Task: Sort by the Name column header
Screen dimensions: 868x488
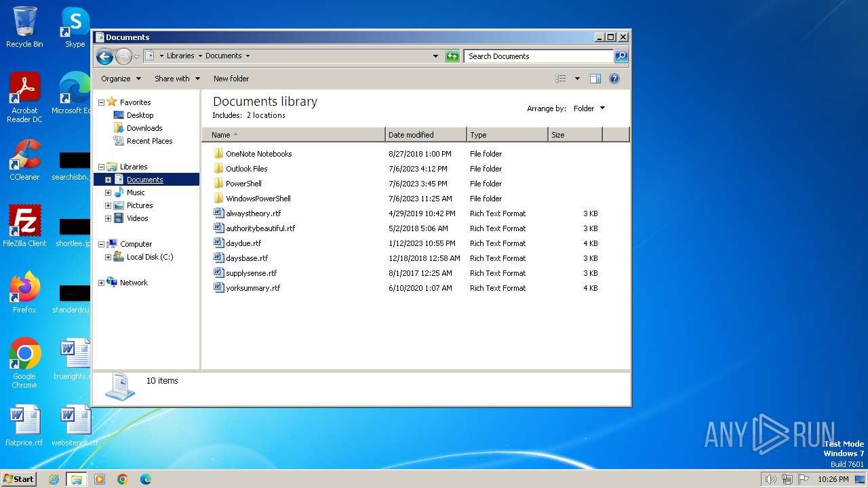Action: click(x=294, y=135)
